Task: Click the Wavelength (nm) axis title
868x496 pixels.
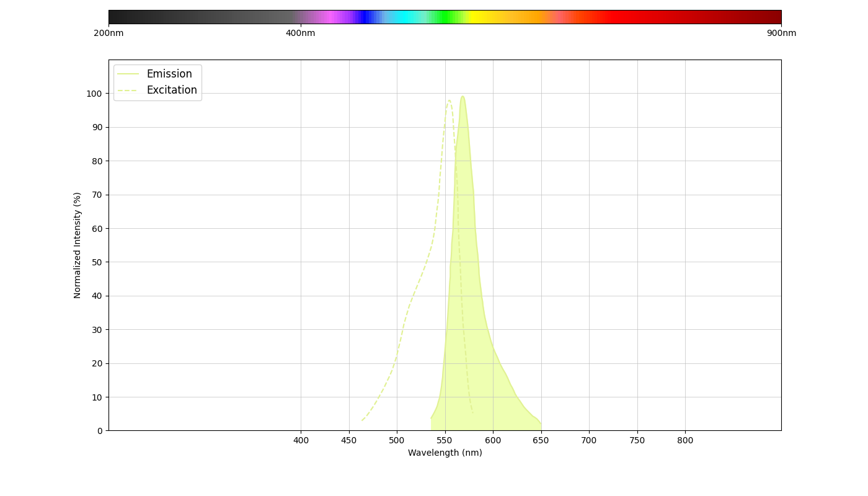Action: tap(445, 453)
